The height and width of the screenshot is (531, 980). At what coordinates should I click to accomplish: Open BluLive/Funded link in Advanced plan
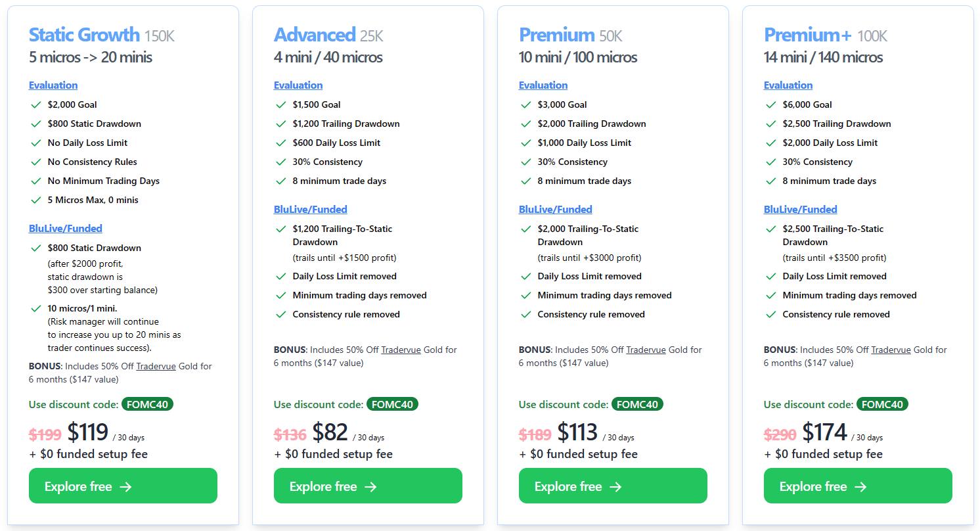311,209
